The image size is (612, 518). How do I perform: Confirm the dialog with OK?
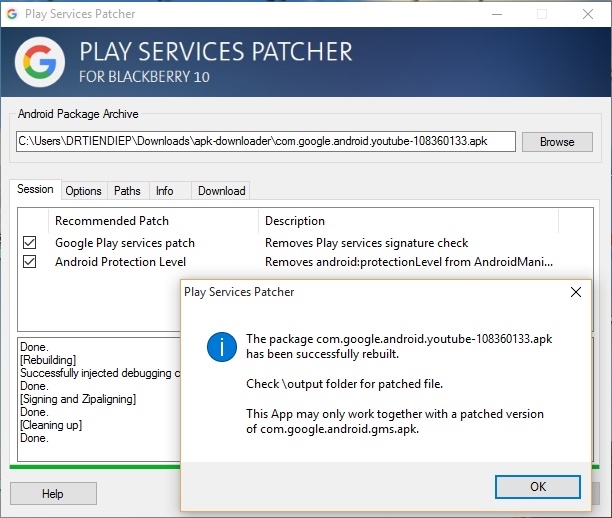[x=538, y=487]
